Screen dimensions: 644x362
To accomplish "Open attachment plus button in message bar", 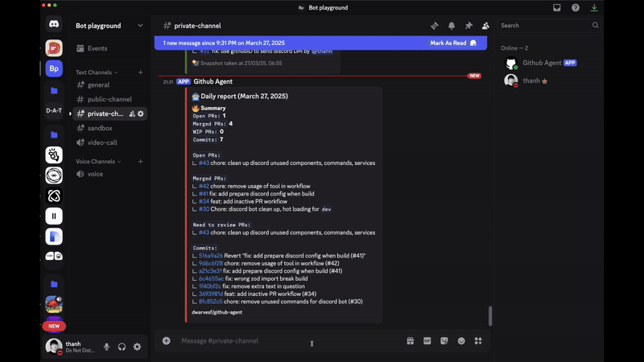I will point(167,340).
